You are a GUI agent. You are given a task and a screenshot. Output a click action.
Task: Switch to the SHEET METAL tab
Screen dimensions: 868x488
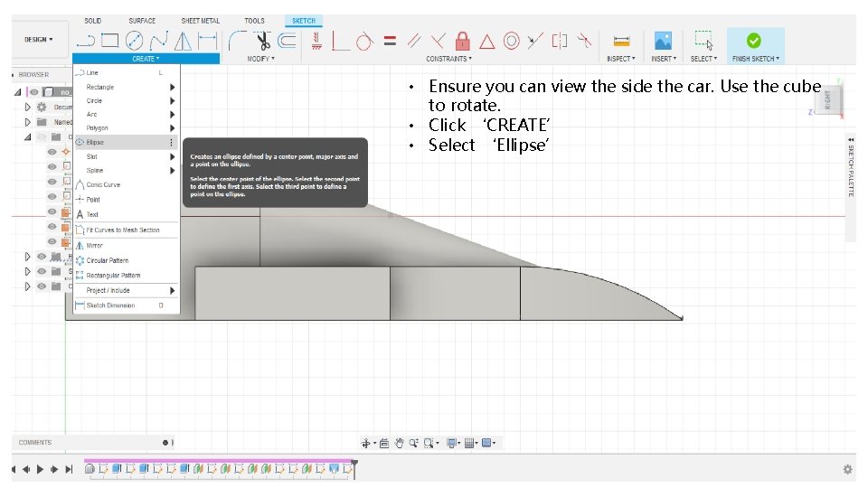(201, 21)
